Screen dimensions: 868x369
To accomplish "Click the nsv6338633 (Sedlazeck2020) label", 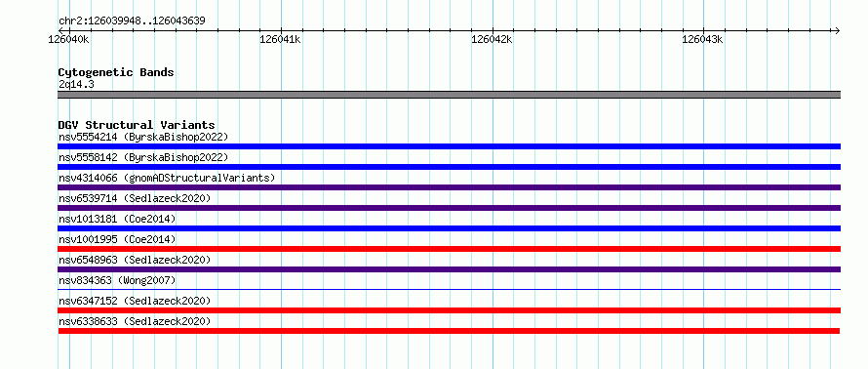I will [x=135, y=321].
